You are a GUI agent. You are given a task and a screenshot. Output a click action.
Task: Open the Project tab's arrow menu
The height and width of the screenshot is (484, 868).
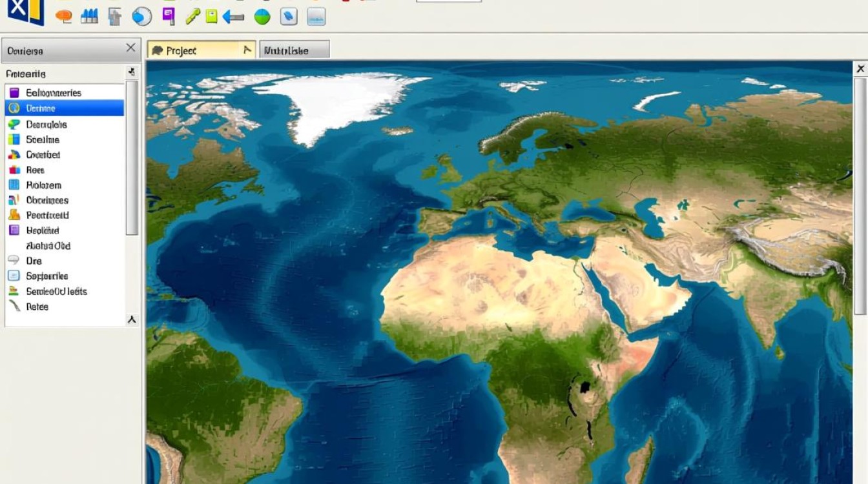pos(247,50)
